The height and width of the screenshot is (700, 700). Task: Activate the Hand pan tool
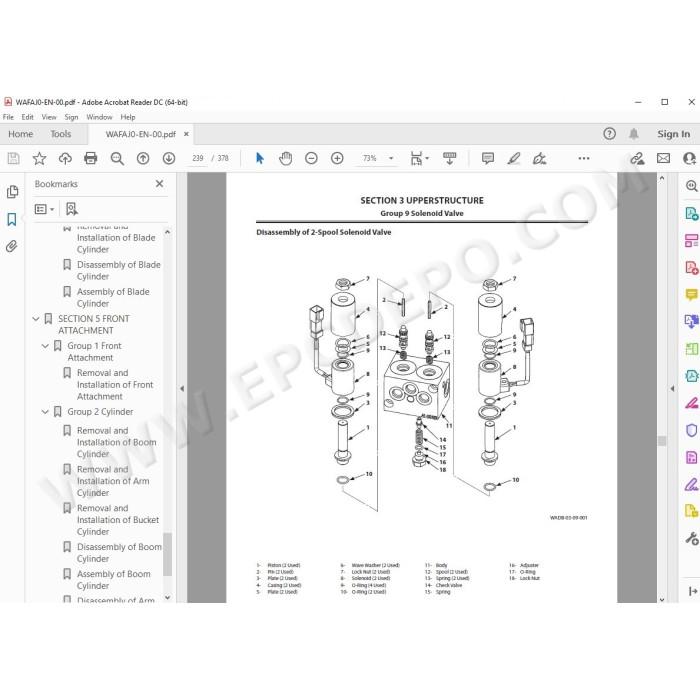click(x=285, y=158)
